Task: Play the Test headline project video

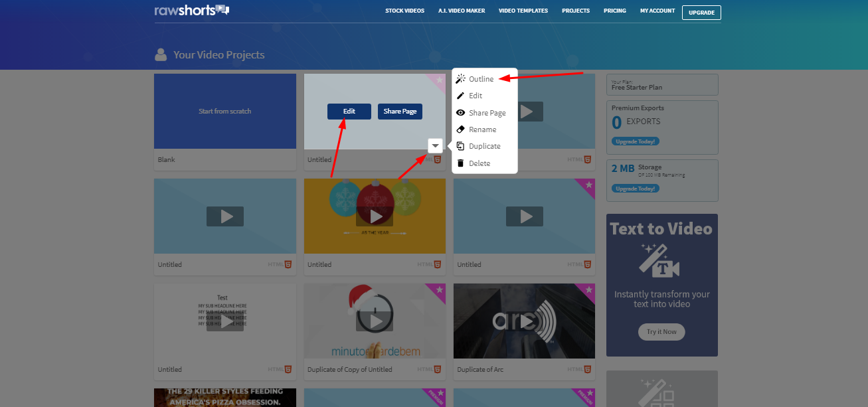Action: tap(225, 321)
